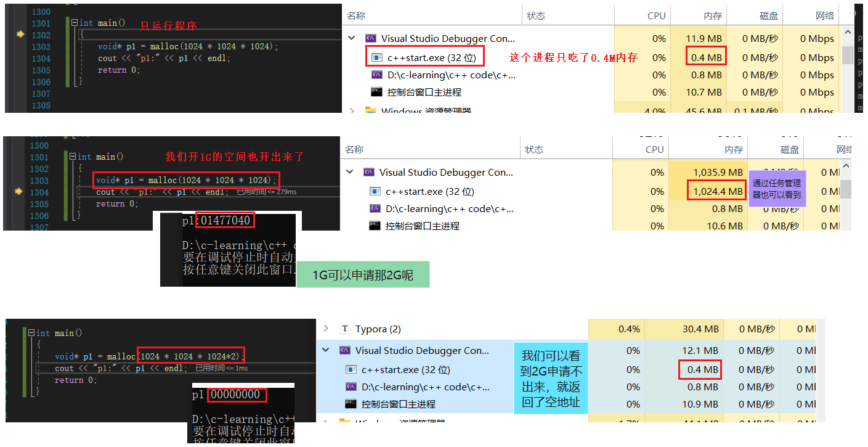Collapse the Visual Studio Debugger group in the 11.9 MB row

[351, 38]
